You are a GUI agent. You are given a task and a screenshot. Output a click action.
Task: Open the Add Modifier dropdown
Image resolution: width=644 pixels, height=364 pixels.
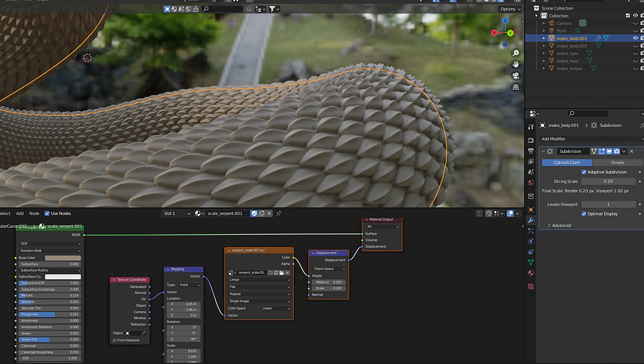pos(592,139)
